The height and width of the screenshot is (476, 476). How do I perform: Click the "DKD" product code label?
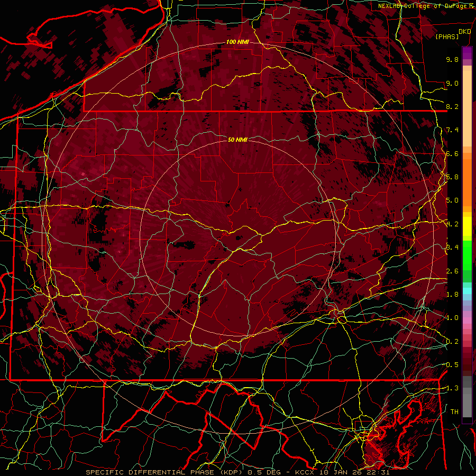pyautogui.click(x=464, y=32)
